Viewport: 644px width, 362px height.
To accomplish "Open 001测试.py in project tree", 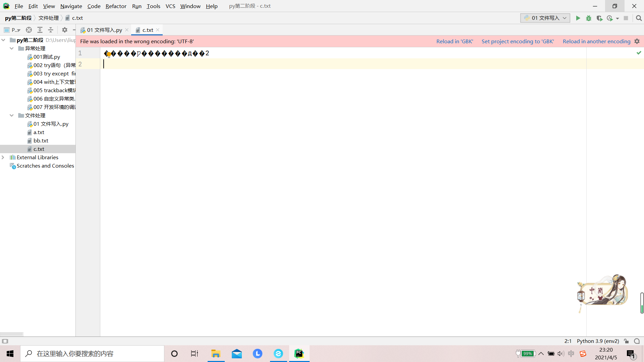I will (x=47, y=57).
